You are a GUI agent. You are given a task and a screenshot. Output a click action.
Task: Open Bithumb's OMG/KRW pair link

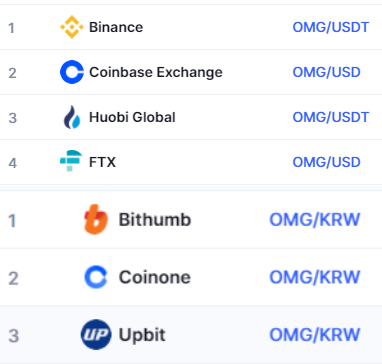315,220
